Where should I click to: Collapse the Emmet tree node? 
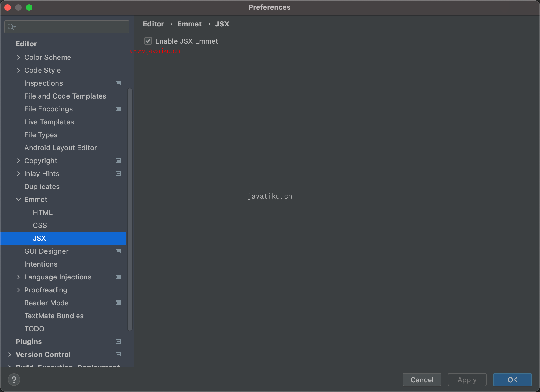(x=18, y=199)
